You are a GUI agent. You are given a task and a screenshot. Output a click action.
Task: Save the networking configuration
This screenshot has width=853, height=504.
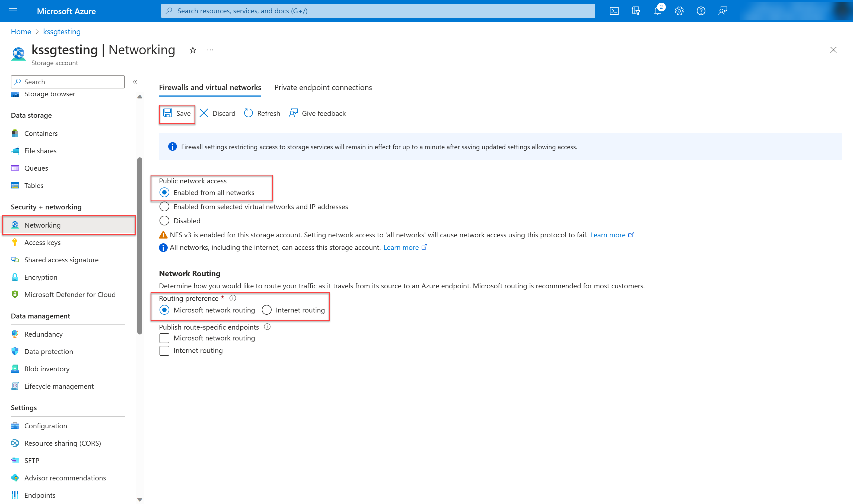coord(177,113)
